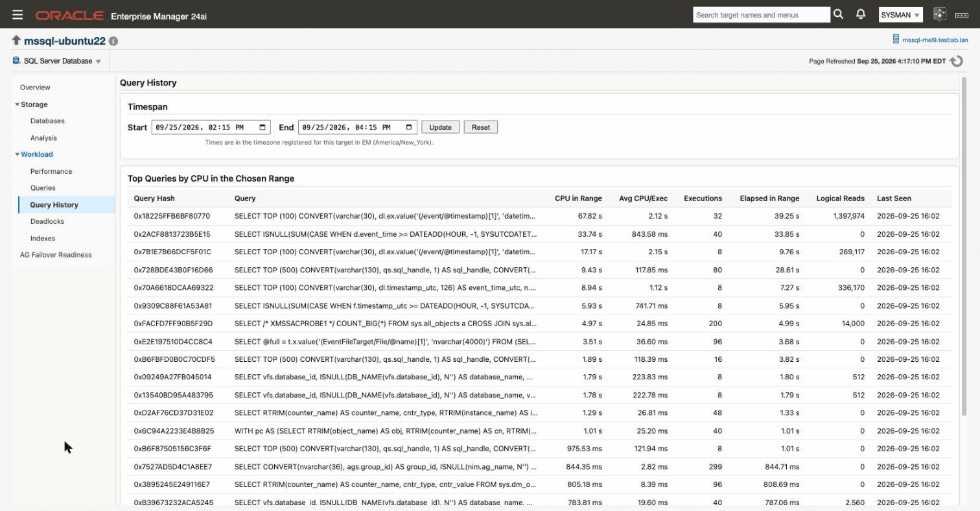The width and height of the screenshot is (980, 511).
Task: Click the vertical page scrollbar
Action: (964, 246)
